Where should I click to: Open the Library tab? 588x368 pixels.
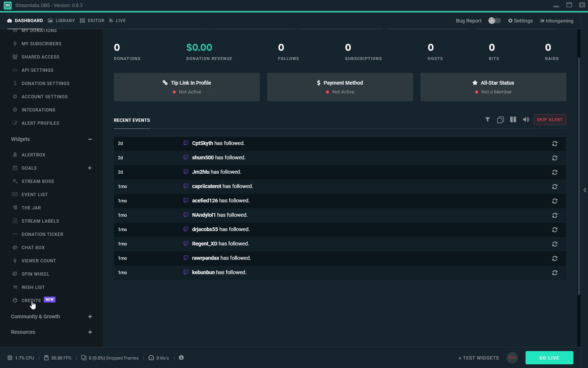click(x=61, y=21)
